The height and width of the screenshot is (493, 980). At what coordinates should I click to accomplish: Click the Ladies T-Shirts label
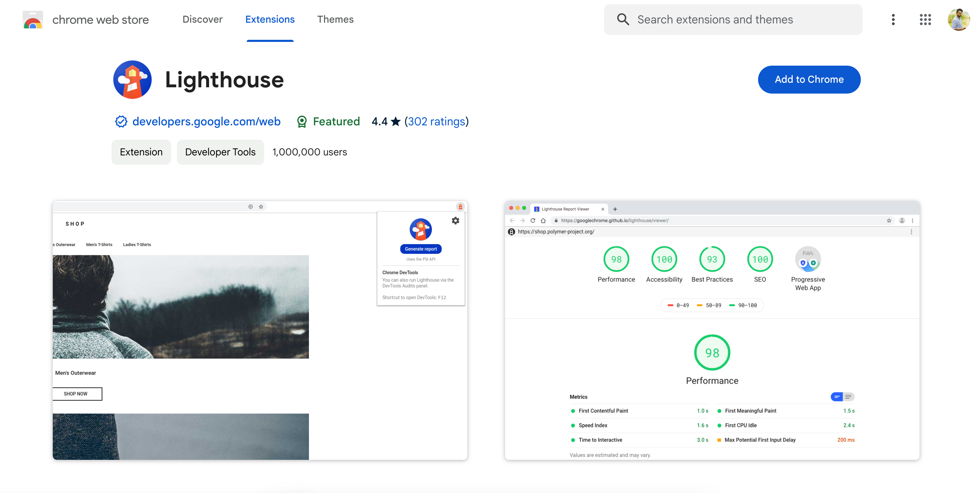(x=137, y=245)
